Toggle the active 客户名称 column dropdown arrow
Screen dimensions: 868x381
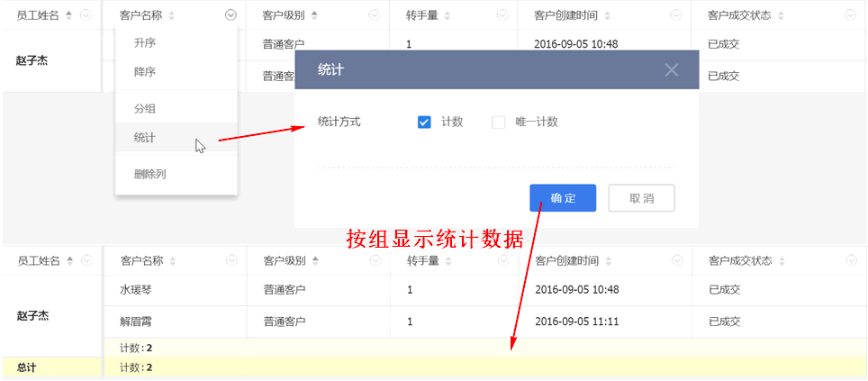click(x=231, y=15)
